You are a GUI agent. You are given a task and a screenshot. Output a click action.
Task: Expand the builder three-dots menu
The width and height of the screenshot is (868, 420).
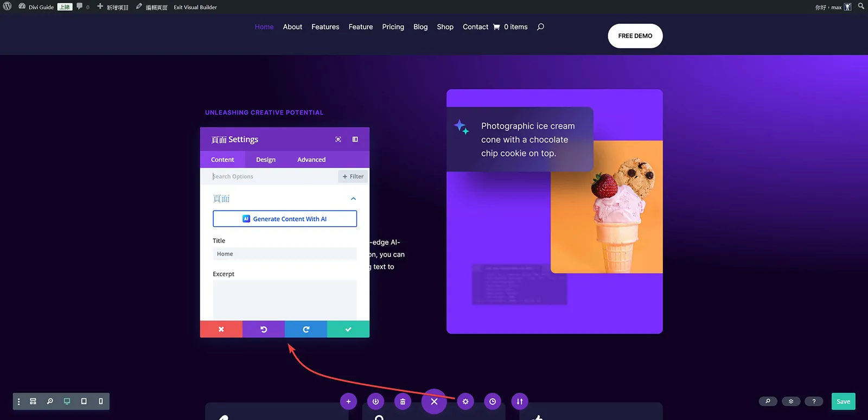point(18,402)
